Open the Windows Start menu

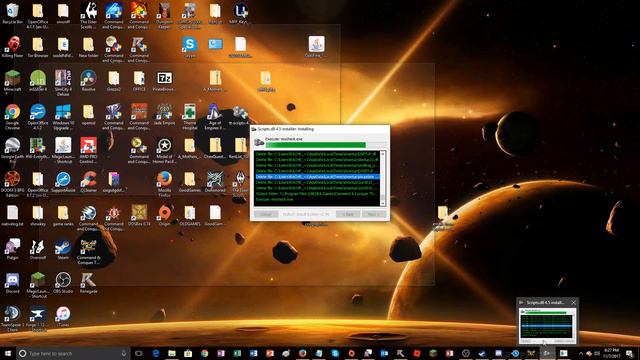pyautogui.click(x=8, y=353)
